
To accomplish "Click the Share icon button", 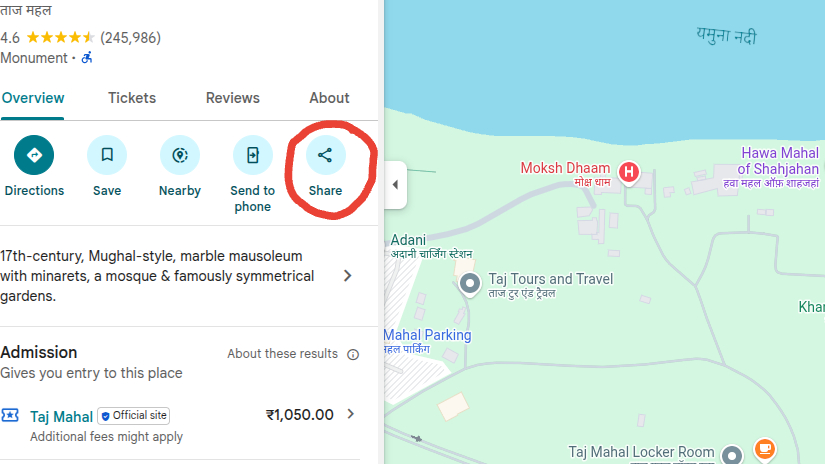I will coord(325,155).
